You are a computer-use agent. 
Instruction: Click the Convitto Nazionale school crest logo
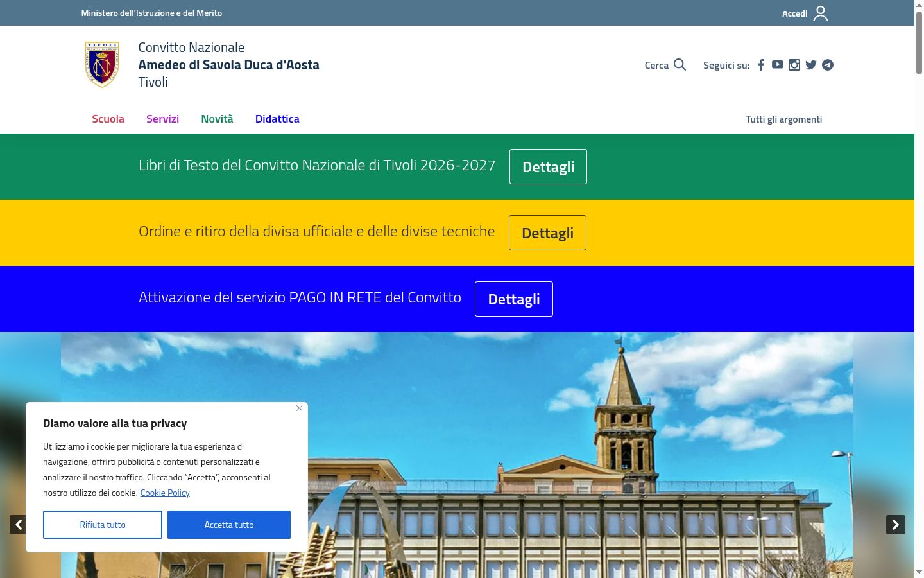click(x=102, y=64)
